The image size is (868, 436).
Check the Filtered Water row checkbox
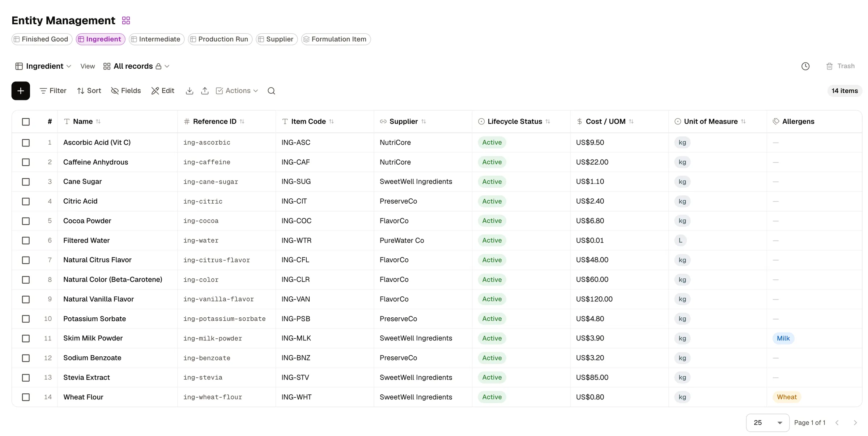point(26,241)
